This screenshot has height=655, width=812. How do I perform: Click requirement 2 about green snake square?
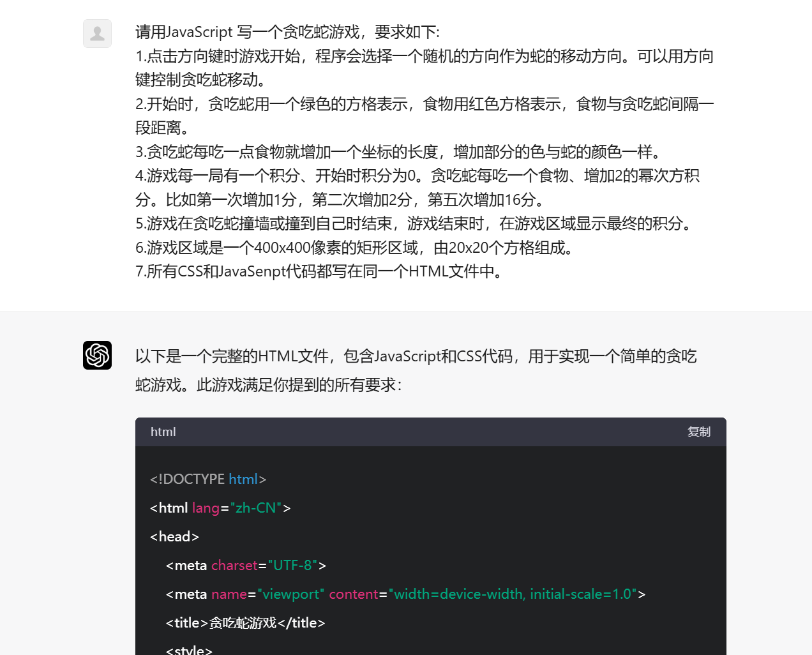425,116
